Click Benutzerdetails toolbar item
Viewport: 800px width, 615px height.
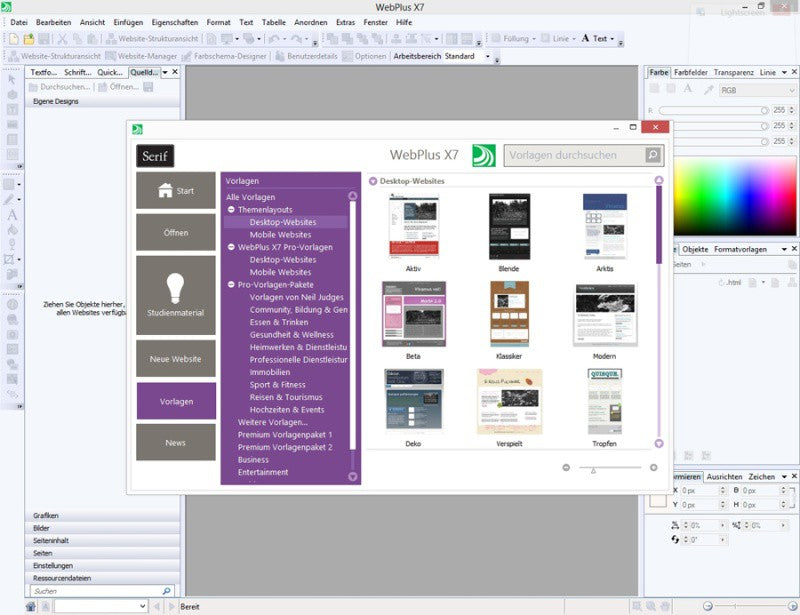pyautogui.click(x=306, y=56)
